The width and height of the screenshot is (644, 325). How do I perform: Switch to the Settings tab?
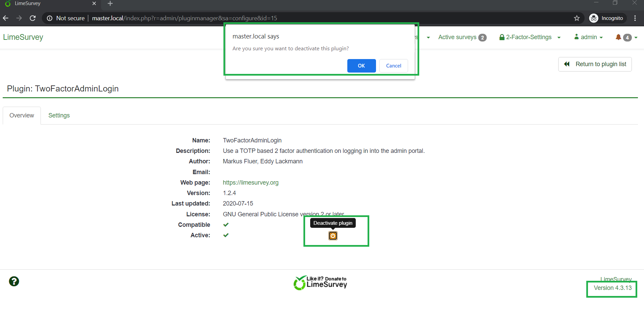[x=59, y=115]
